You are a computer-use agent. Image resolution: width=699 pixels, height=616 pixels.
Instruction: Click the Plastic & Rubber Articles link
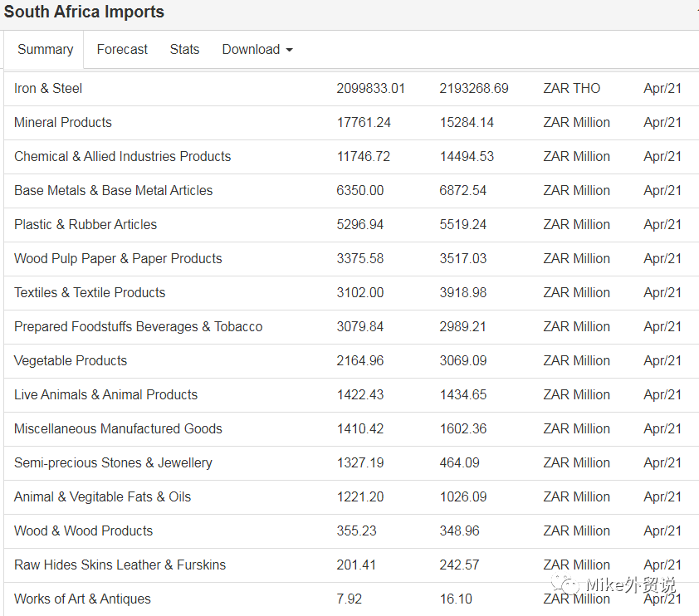86,225
